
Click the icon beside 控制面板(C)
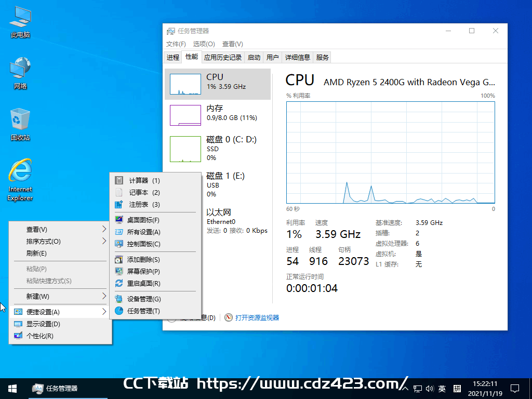tap(119, 244)
